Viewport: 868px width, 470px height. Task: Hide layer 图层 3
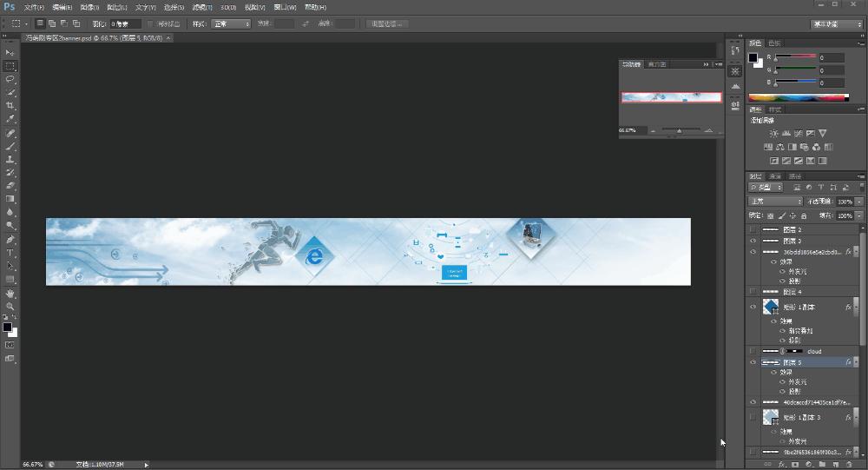[x=753, y=242]
